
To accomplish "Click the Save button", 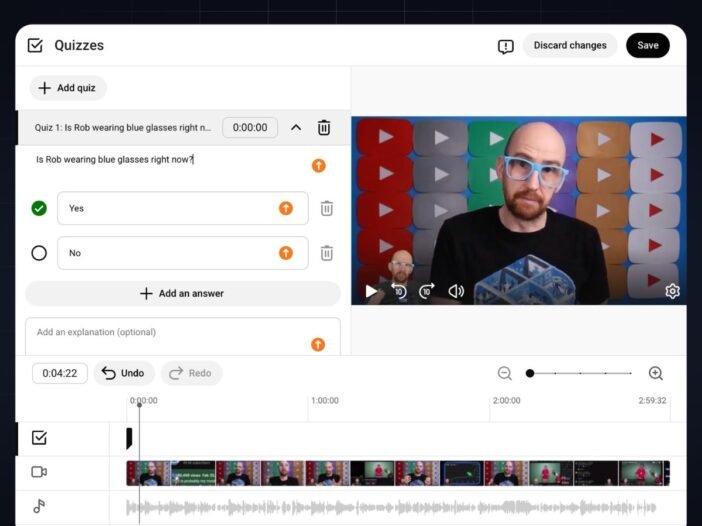I will click(647, 45).
